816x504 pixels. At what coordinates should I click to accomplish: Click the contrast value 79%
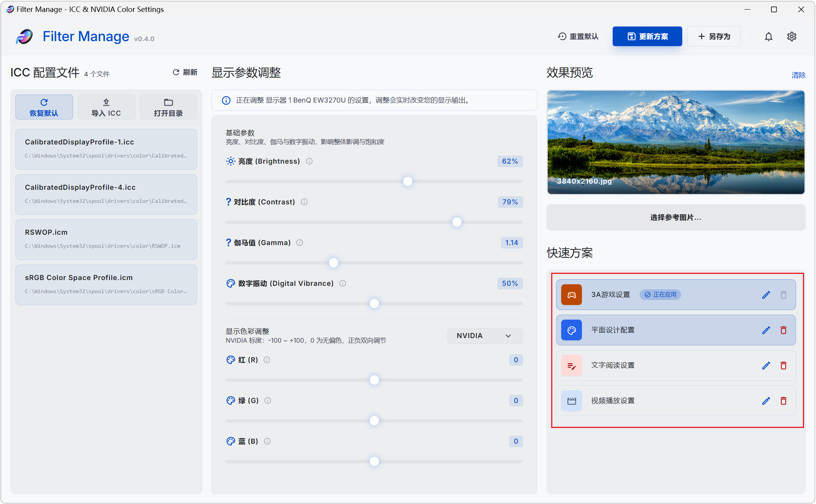point(510,202)
